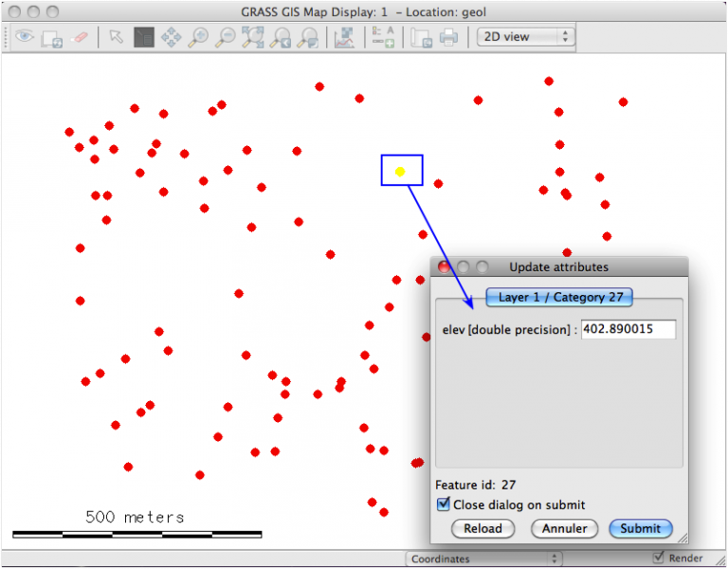Toggle Close dialog on submit checkbox
728x569 pixels.
point(443,505)
